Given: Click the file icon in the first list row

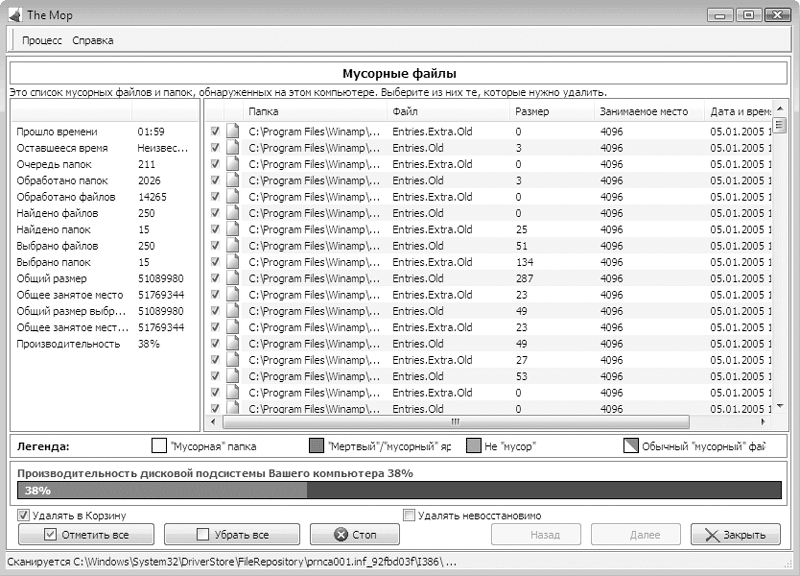Looking at the screenshot, I should [x=232, y=131].
